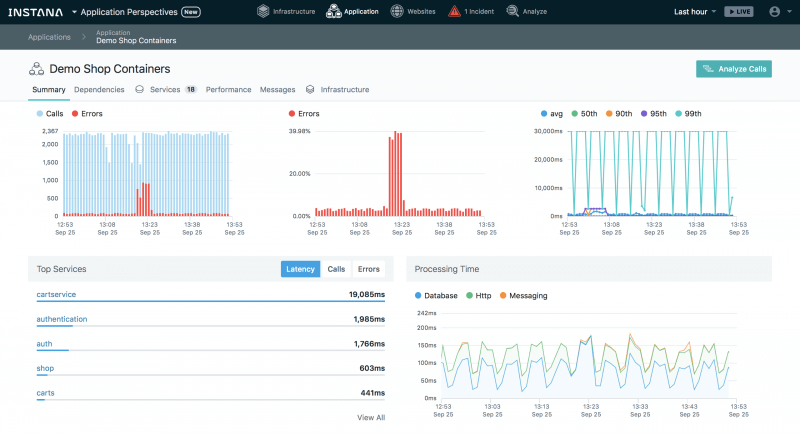This screenshot has height=434, width=800.
Task: Click the 1 Incident label
Action: (x=479, y=12)
